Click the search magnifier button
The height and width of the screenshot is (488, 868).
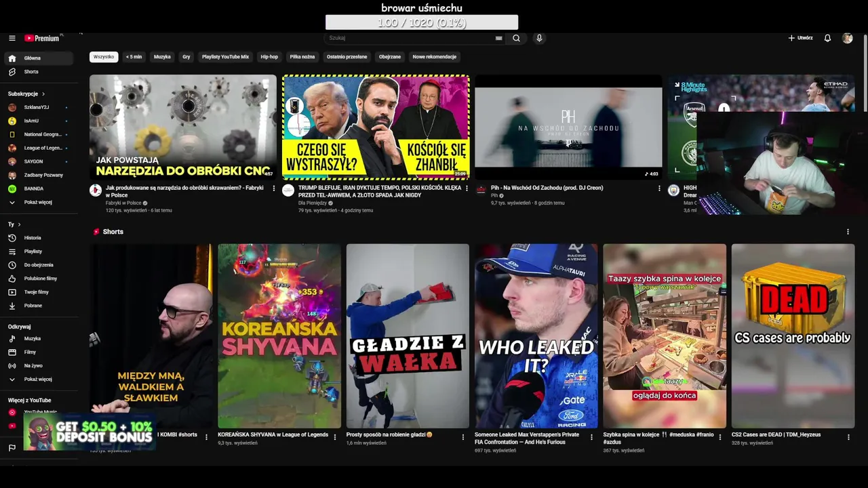coord(516,38)
